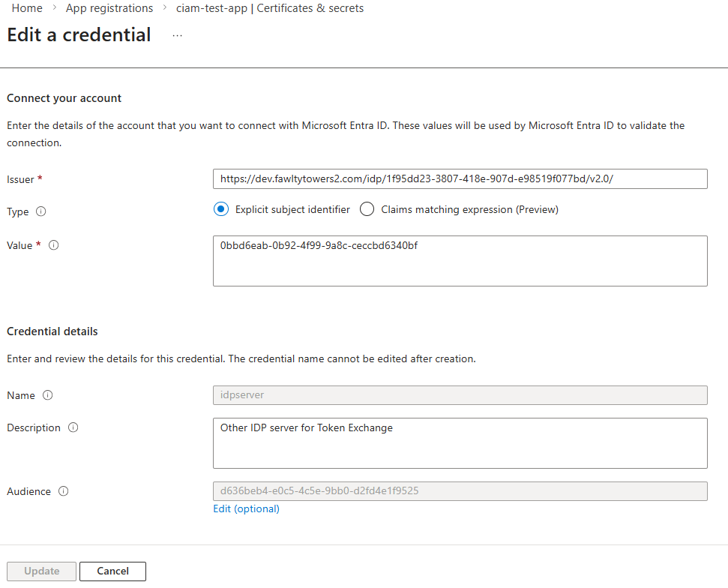This screenshot has height=588, width=728.
Task: Select Explicit subject identifier radio button
Action: (221, 210)
